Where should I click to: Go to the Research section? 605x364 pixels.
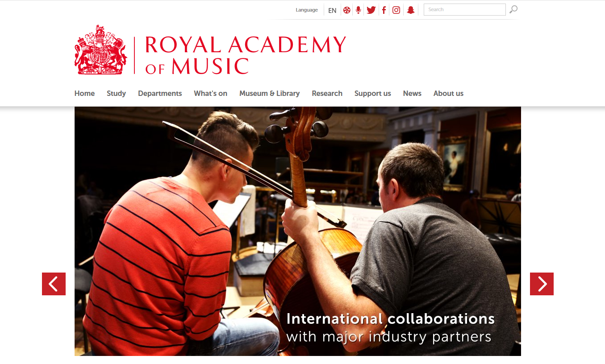pos(327,93)
